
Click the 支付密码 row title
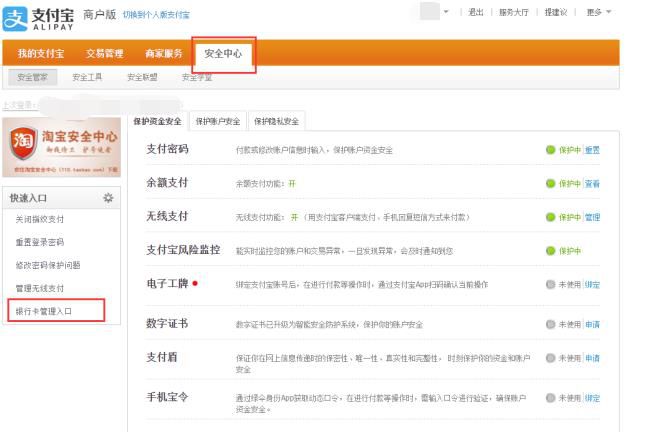[x=167, y=149]
